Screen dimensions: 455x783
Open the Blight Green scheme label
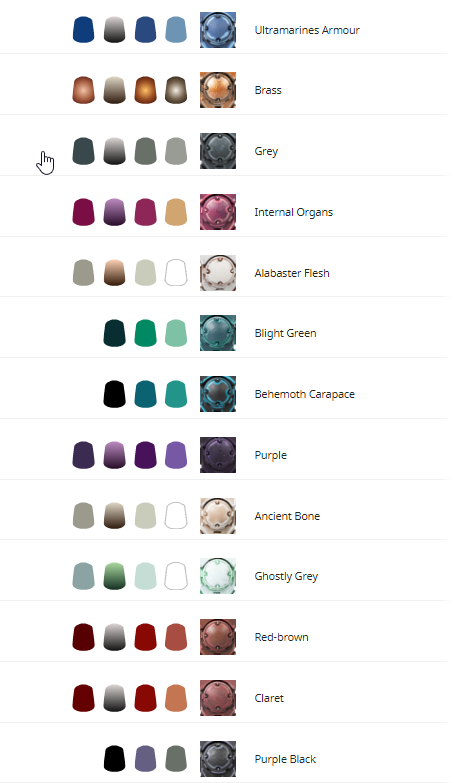pyautogui.click(x=285, y=333)
